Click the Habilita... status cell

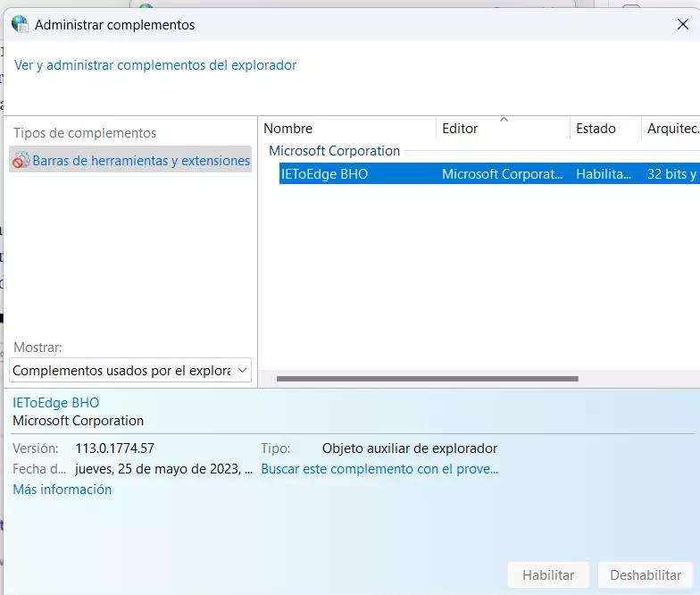click(x=604, y=173)
